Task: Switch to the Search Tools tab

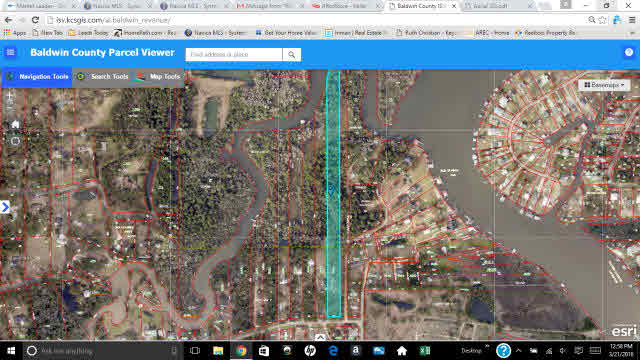Action: (103, 77)
